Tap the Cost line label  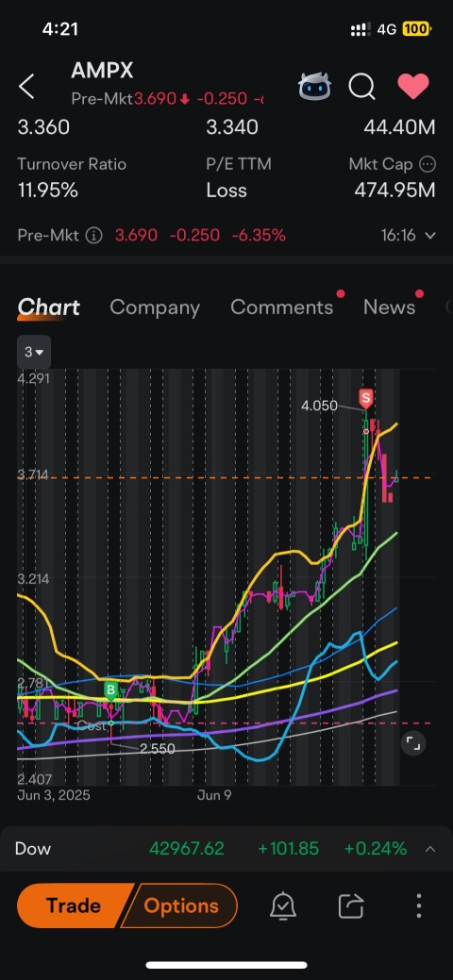90,725
